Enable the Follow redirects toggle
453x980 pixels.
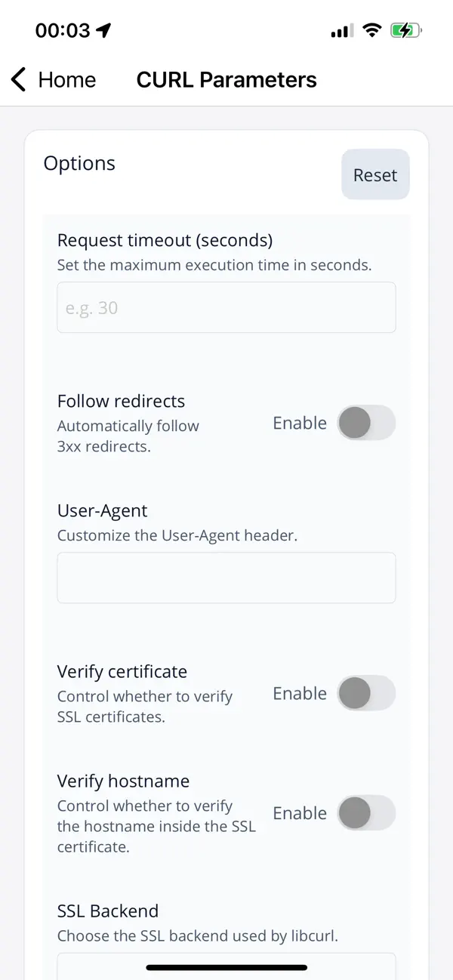(x=366, y=423)
